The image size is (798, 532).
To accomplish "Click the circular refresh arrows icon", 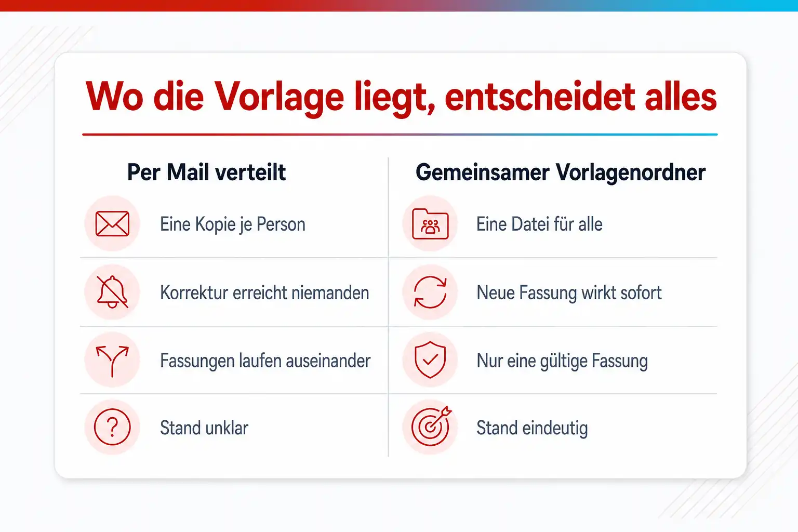I will coord(430,292).
